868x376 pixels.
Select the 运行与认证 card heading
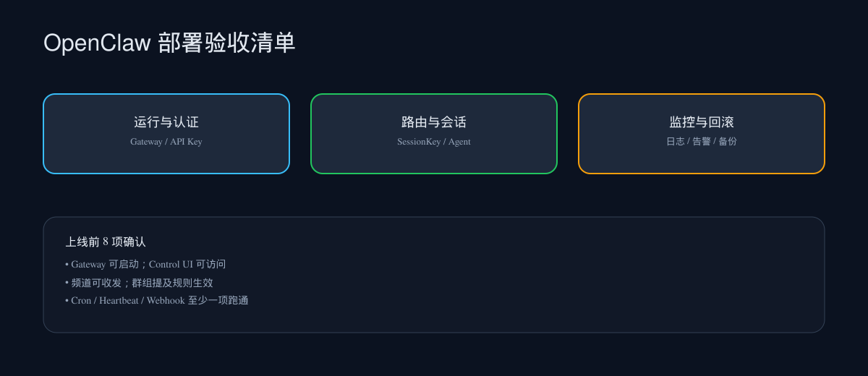tap(166, 122)
